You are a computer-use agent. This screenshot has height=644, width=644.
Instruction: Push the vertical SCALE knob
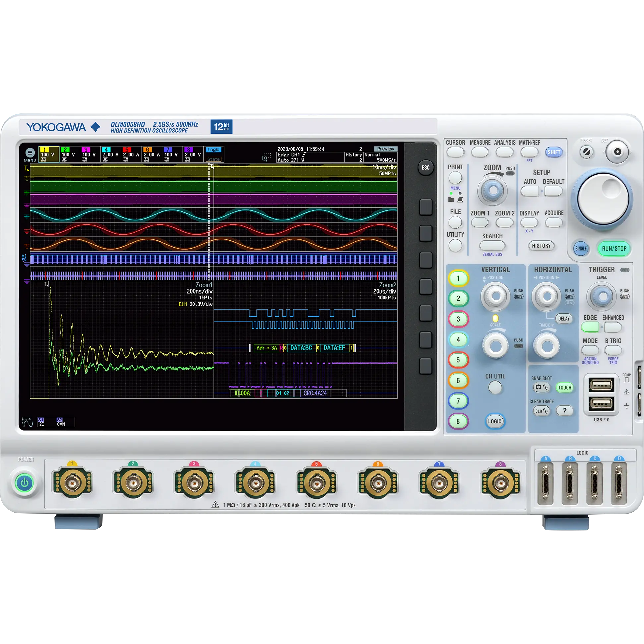point(495,346)
